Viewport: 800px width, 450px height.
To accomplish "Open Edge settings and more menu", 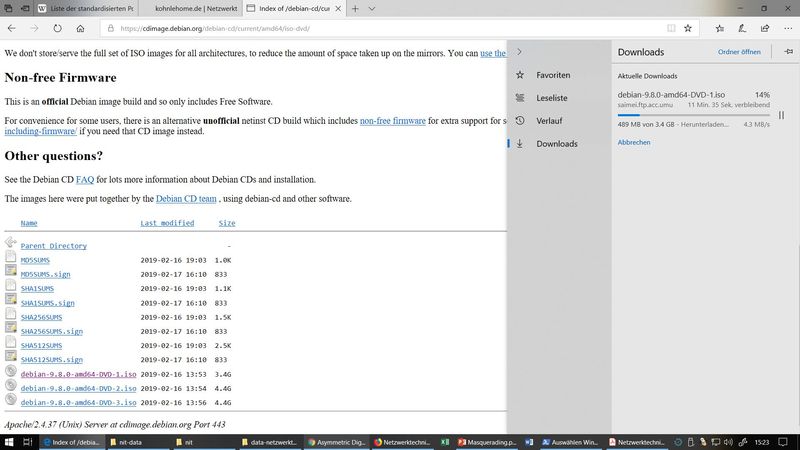I will pos(788,29).
